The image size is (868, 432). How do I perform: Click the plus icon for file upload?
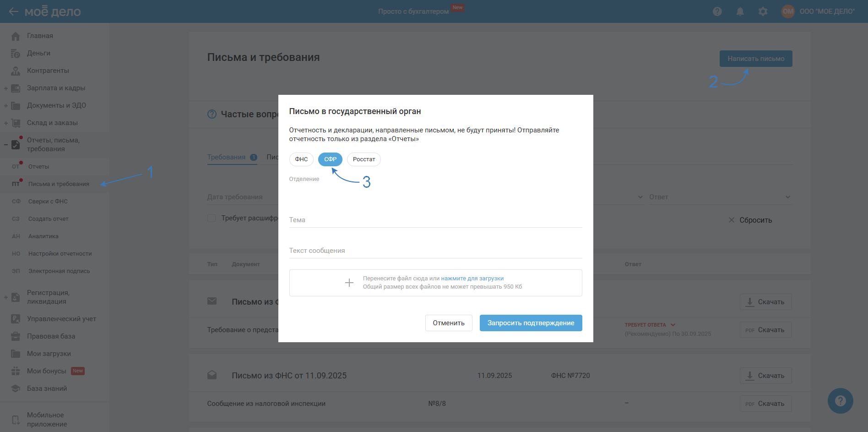tap(349, 283)
